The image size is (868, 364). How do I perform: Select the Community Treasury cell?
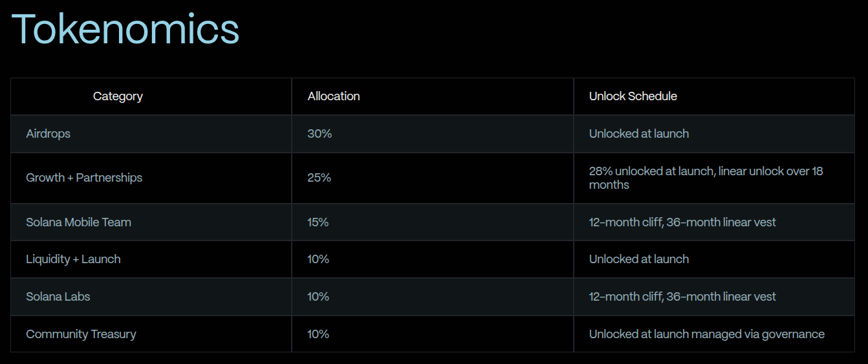click(81, 334)
